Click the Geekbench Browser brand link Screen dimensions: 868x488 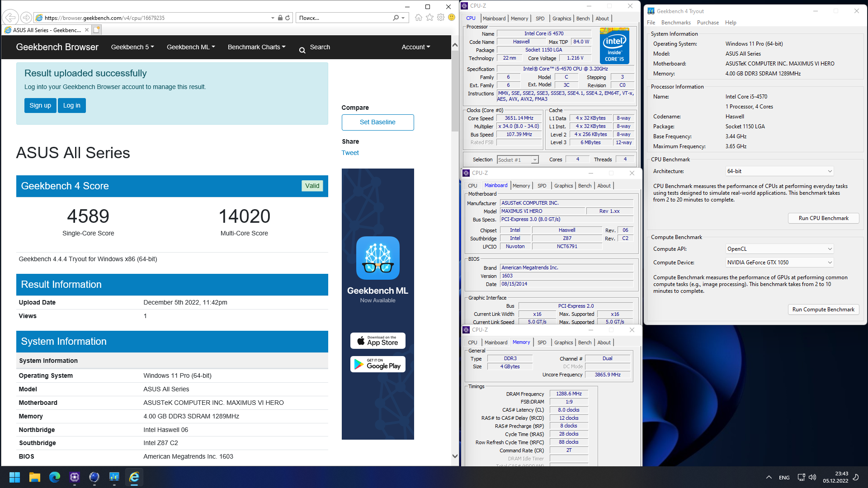pyautogui.click(x=57, y=47)
